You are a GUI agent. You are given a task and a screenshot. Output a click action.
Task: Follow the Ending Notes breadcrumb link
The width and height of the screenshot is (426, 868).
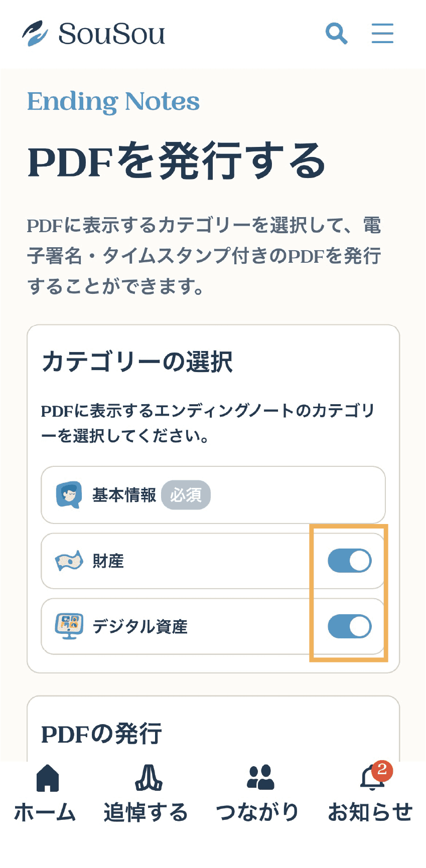click(113, 102)
